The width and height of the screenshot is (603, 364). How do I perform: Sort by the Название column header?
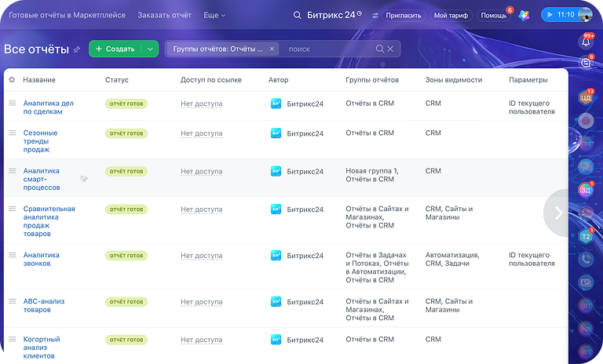point(39,79)
